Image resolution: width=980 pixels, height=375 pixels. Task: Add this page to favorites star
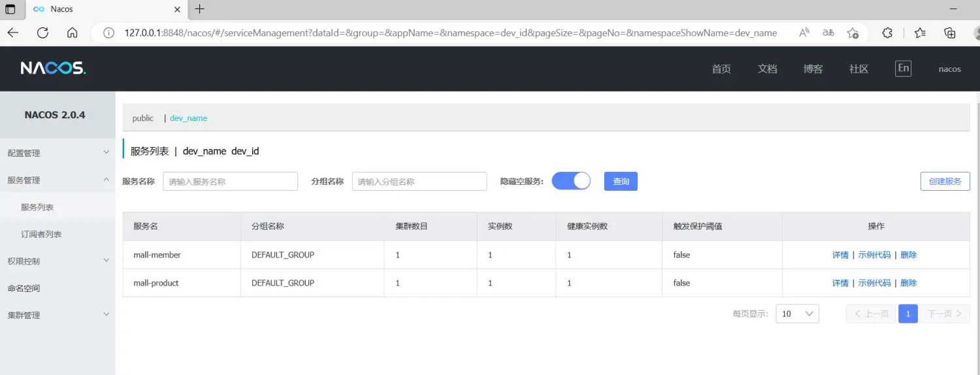tap(853, 33)
